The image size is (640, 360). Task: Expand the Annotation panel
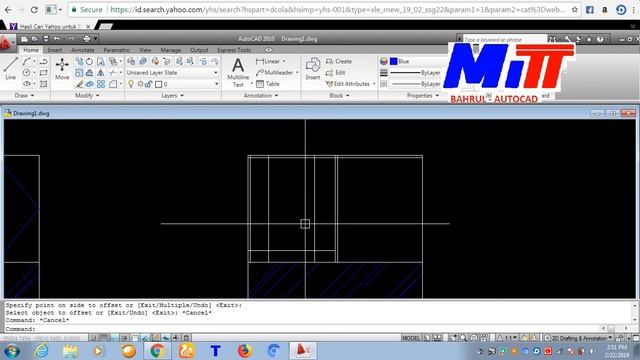261,96
